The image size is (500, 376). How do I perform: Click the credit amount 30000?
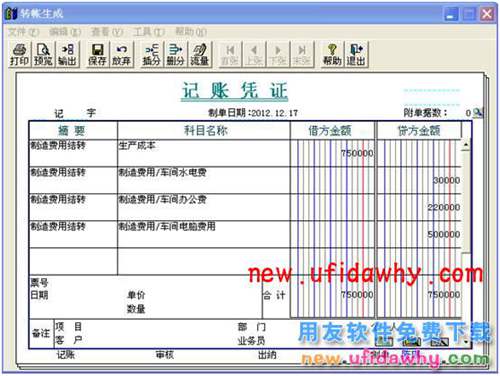point(447,180)
